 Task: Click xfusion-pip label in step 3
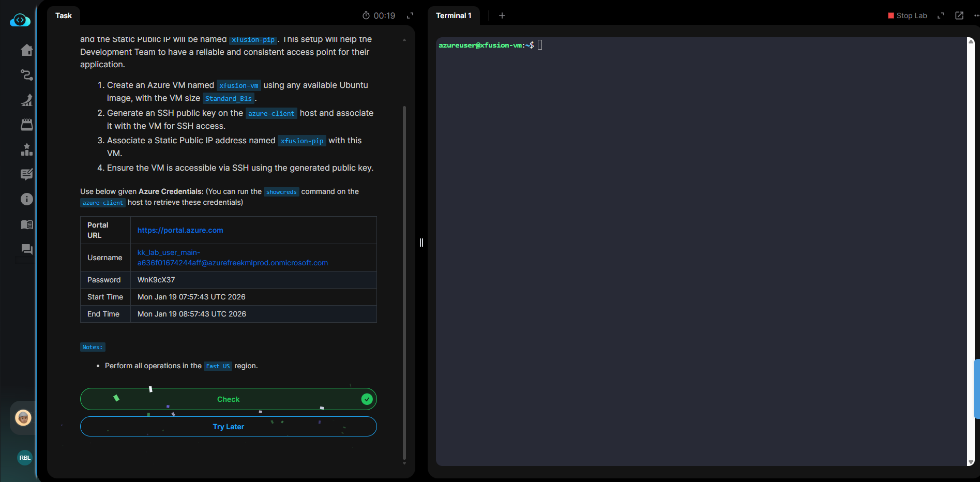[302, 141]
